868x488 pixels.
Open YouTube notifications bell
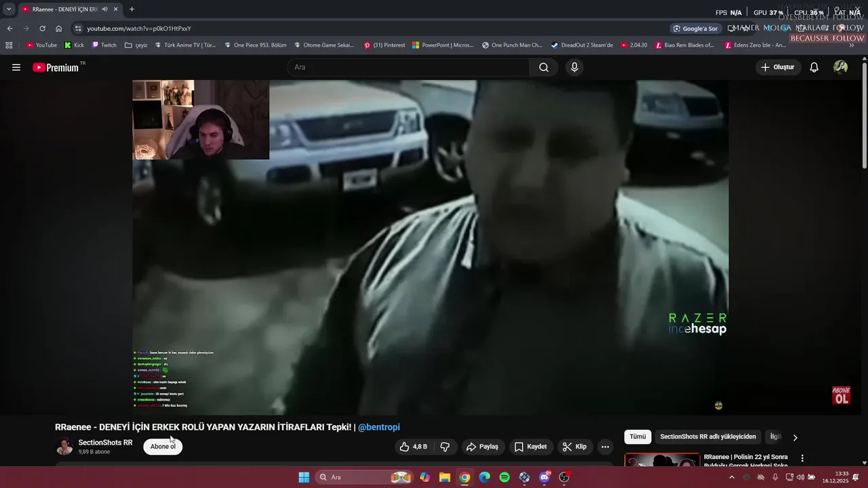[814, 67]
